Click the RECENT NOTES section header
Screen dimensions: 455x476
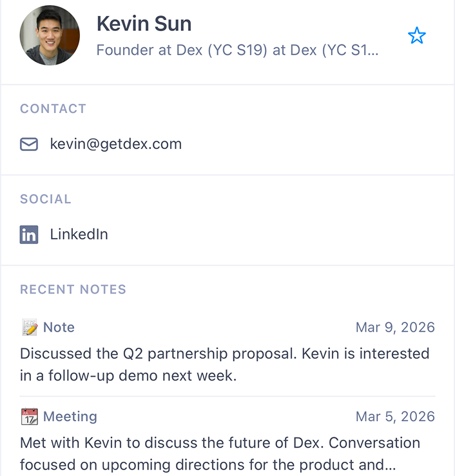point(73,290)
